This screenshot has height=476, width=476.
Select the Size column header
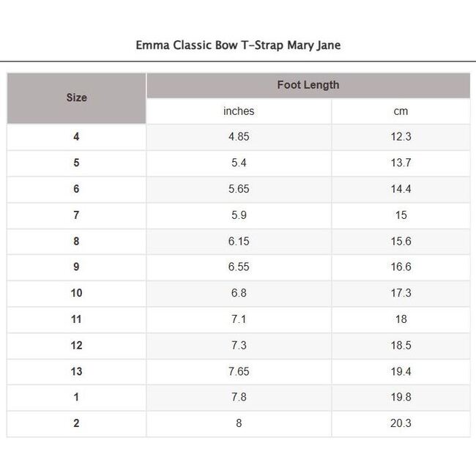[76, 97]
